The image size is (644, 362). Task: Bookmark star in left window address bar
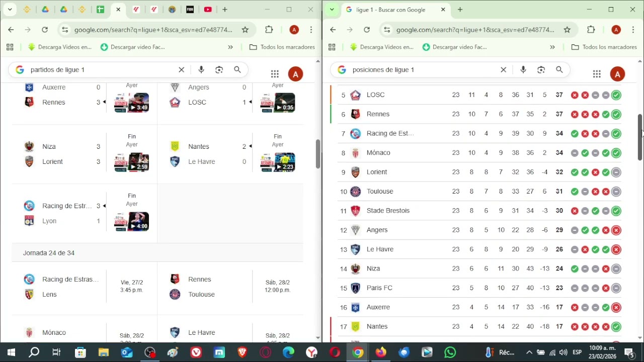245,30
